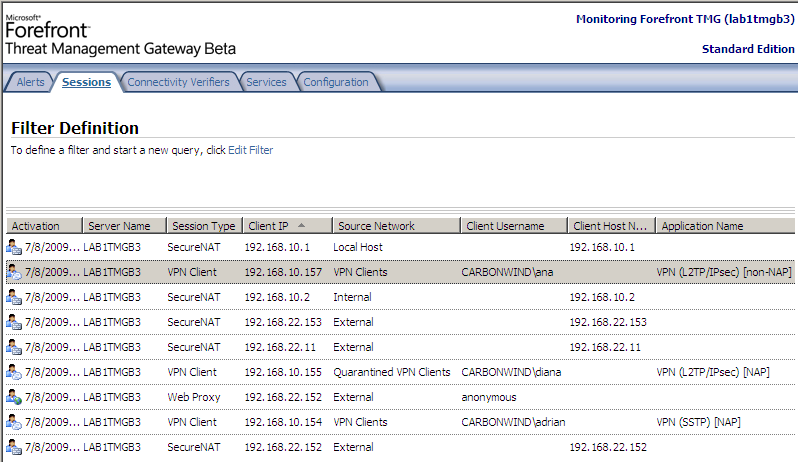This screenshot has width=798, height=462.
Task: Click client host 192.168.22.153 cell
Action: click(x=608, y=322)
